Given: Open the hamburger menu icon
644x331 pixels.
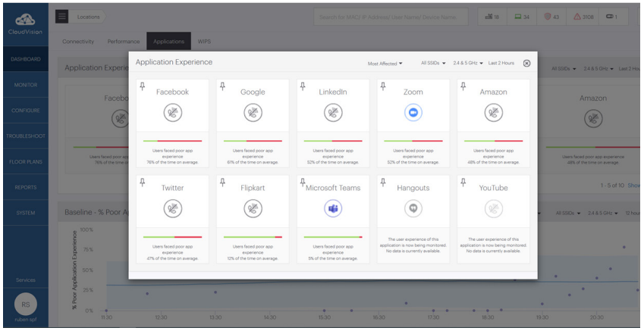Looking at the screenshot, I should (x=62, y=17).
